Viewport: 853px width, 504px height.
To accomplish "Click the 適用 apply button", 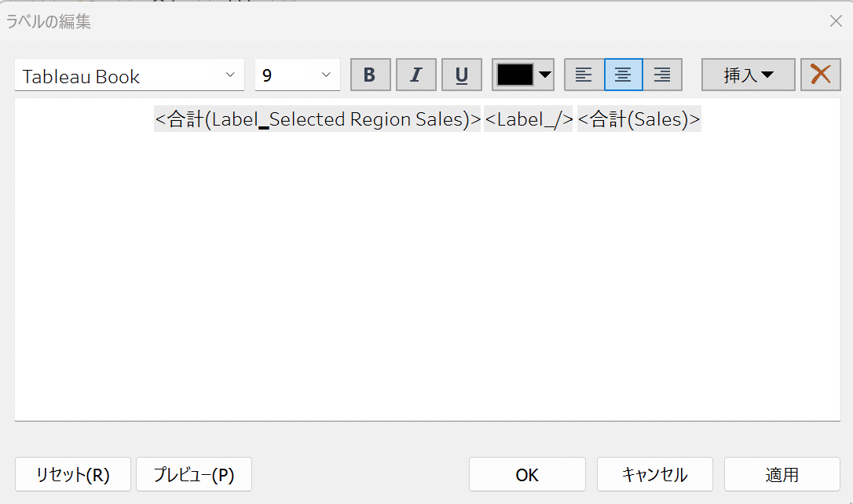I will 782,474.
